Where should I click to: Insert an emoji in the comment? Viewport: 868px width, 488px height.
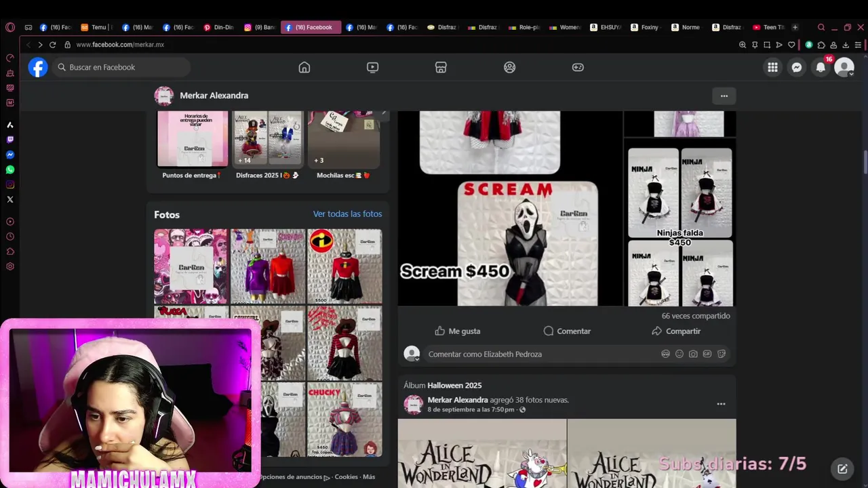(x=679, y=354)
